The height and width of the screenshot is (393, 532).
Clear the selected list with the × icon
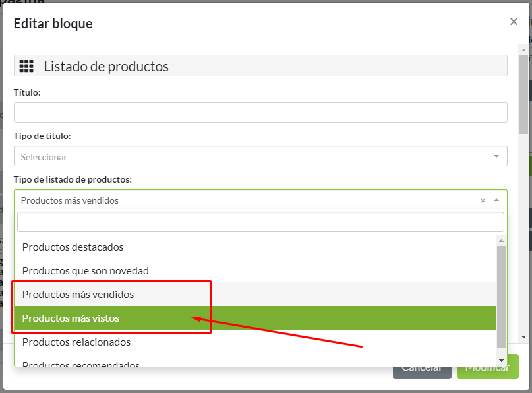click(483, 200)
